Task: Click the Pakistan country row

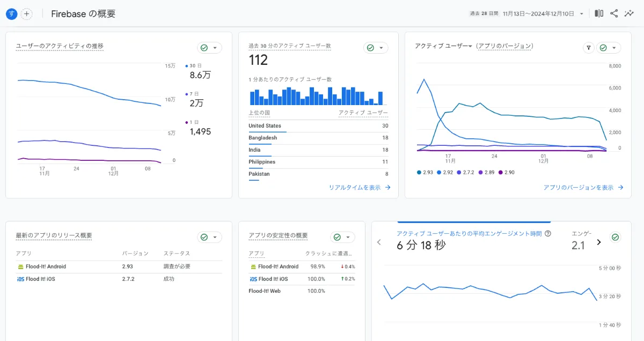Action: 318,174
